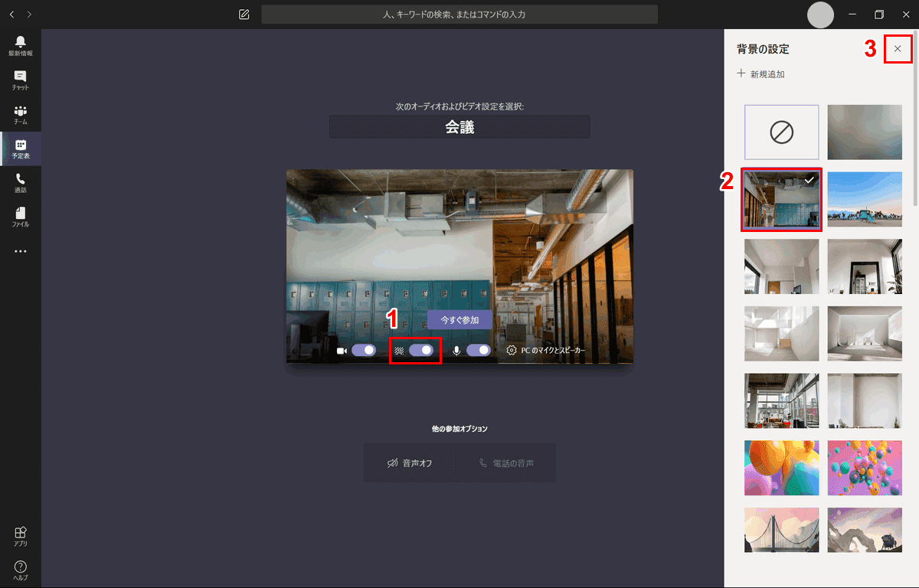Click the camera icon beside video toggle
This screenshot has width=919, height=588.
pyautogui.click(x=342, y=351)
